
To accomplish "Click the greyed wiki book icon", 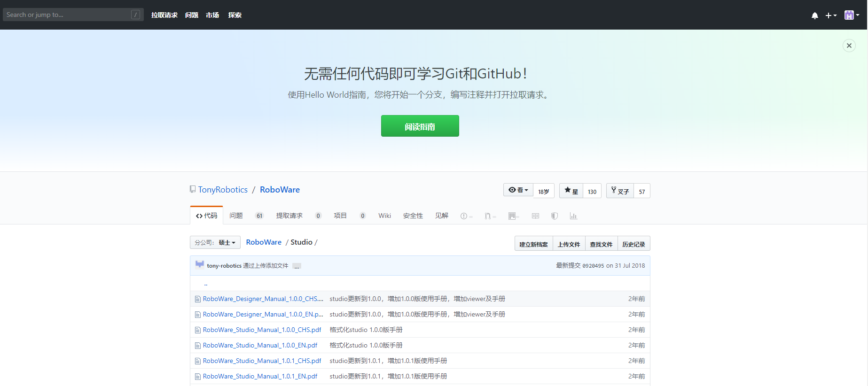I will (535, 216).
